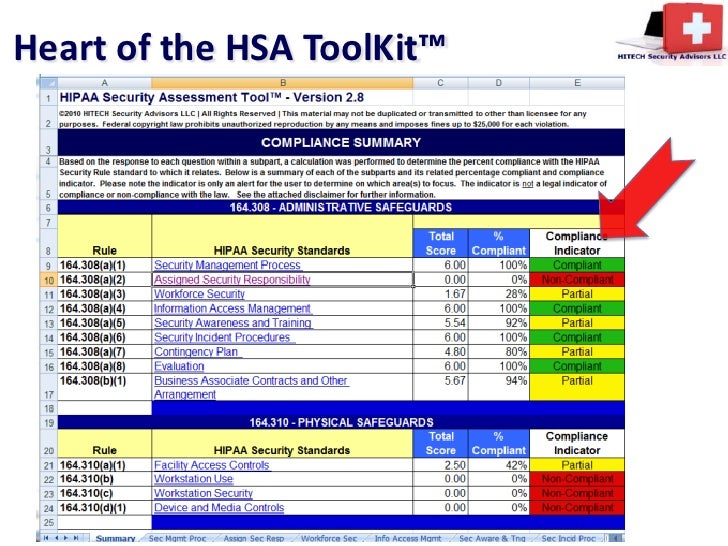Select rule cell 164.308(a)(1)
This screenshot has width=728, height=546.
coord(104,265)
